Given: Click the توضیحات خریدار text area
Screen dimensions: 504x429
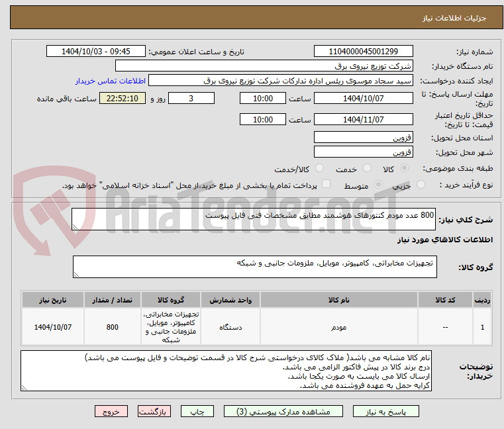Looking at the screenshot, I should point(226,371).
